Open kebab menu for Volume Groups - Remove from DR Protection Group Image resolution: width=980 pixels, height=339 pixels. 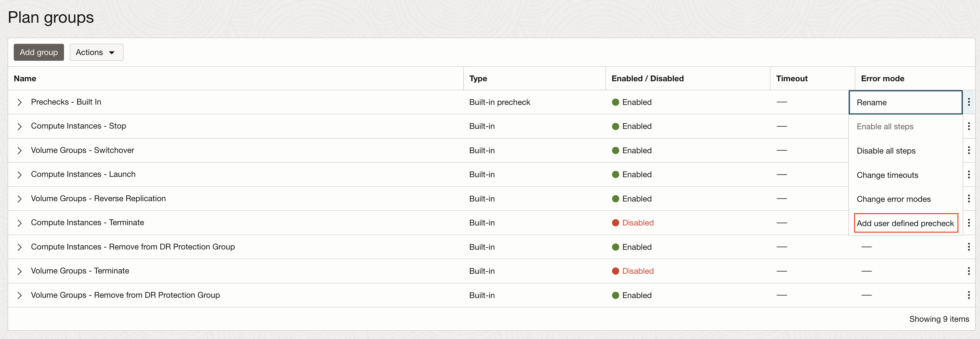pyautogui.click(x=969, y=295)
